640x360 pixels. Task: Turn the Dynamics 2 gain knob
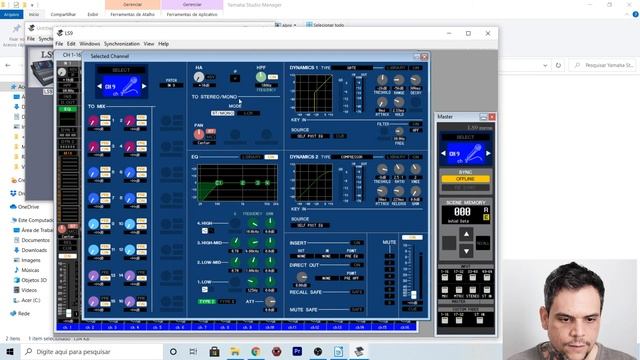pos(416,191)
